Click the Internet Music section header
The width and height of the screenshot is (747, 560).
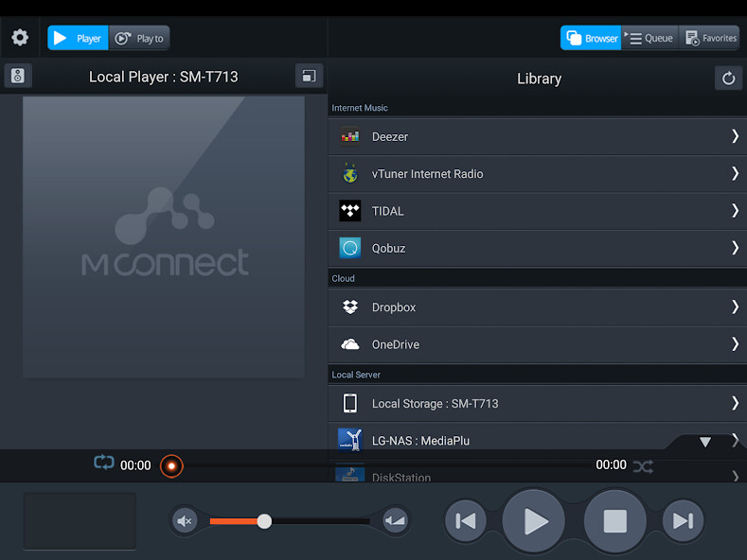click(x=360, y=108)
